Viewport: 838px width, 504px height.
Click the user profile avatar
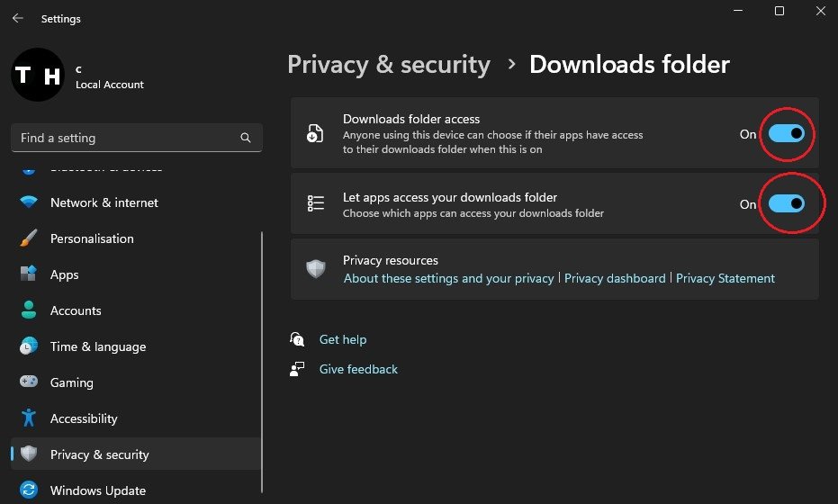[x=37, y=76]
